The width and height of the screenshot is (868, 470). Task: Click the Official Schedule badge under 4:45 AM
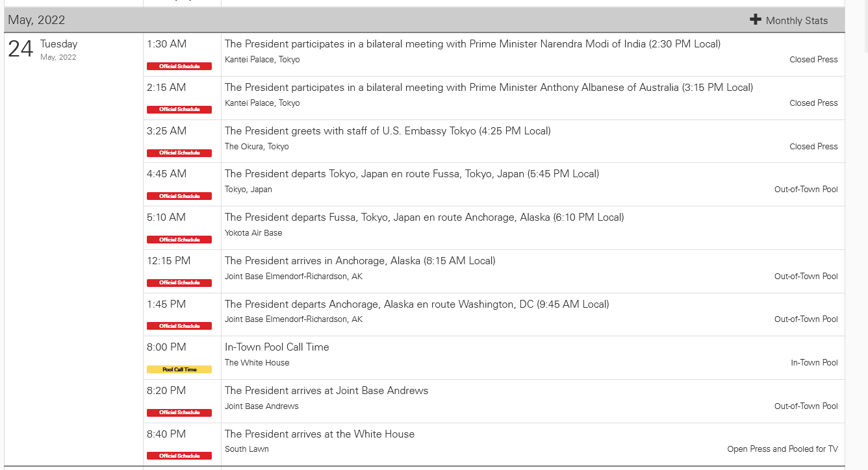pos(179,196)
